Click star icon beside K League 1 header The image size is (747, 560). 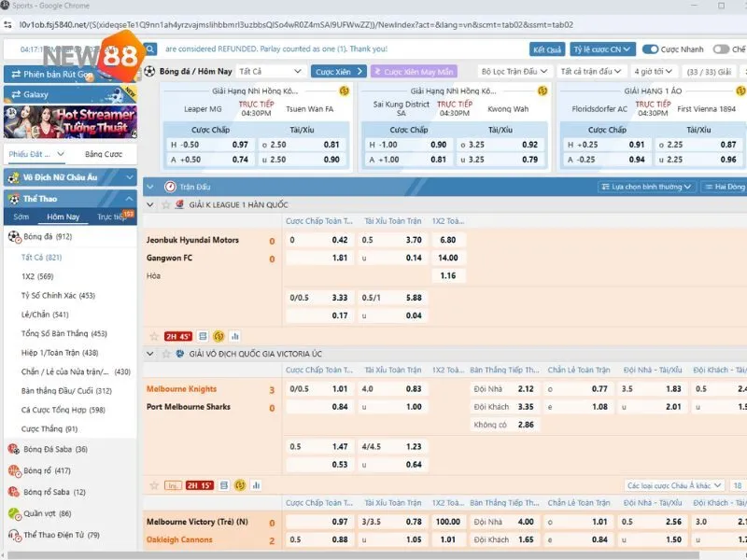(x=166, y=204)
